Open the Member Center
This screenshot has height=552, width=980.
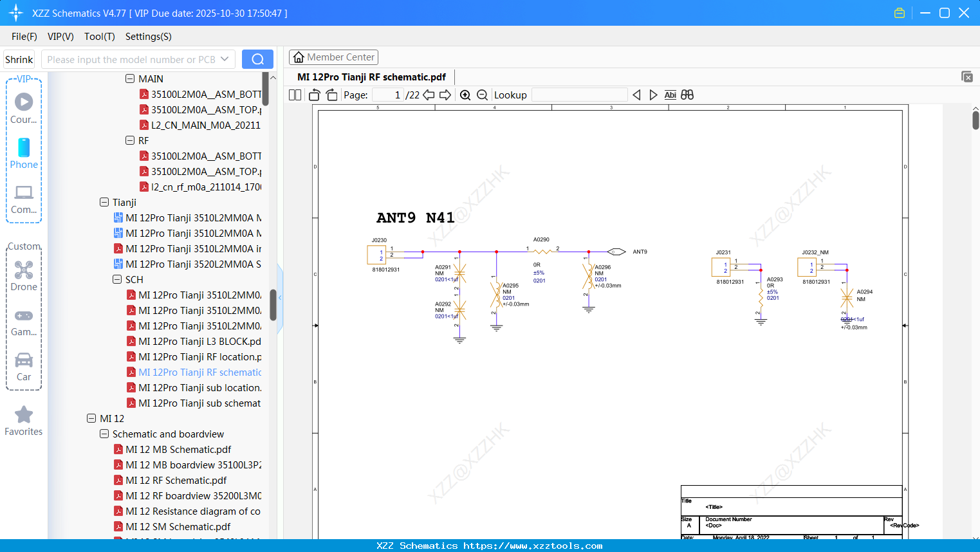pyautogui.click(x=333, y=57)
